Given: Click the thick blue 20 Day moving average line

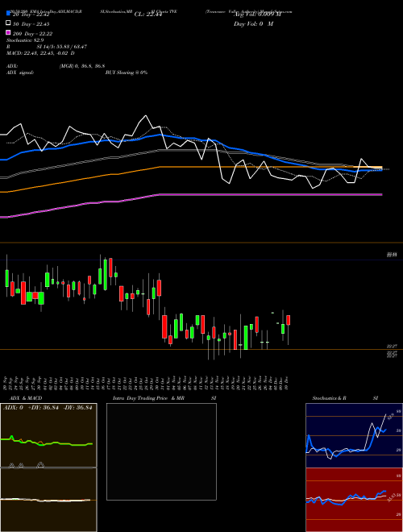Looking at the screenshot, I should point(190,138).
